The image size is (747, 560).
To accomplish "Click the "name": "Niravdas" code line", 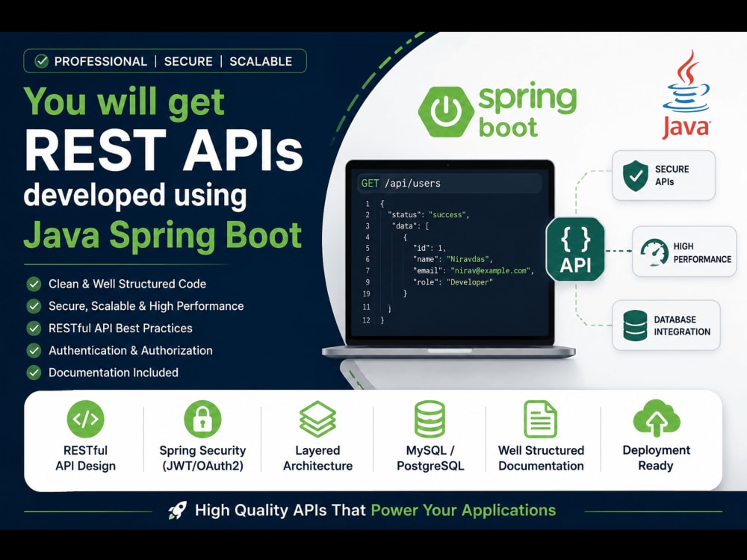I will [453, 260].
